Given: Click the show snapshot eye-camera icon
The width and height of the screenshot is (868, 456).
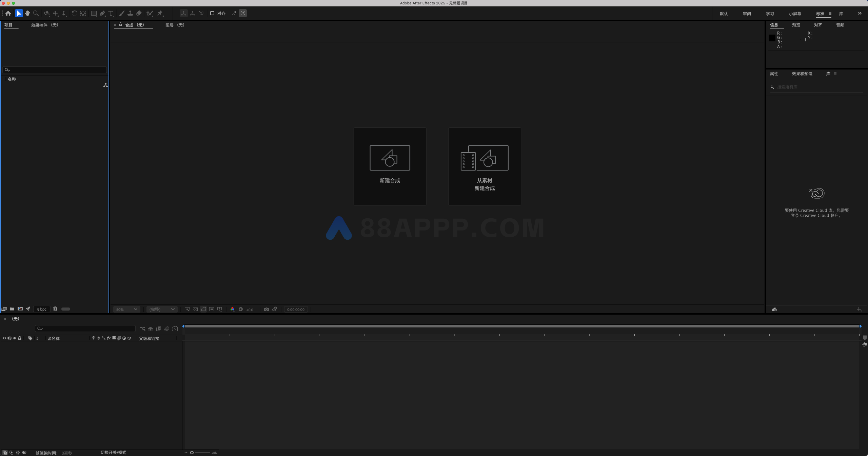Looking at the screenshot, I should [275, 309].
